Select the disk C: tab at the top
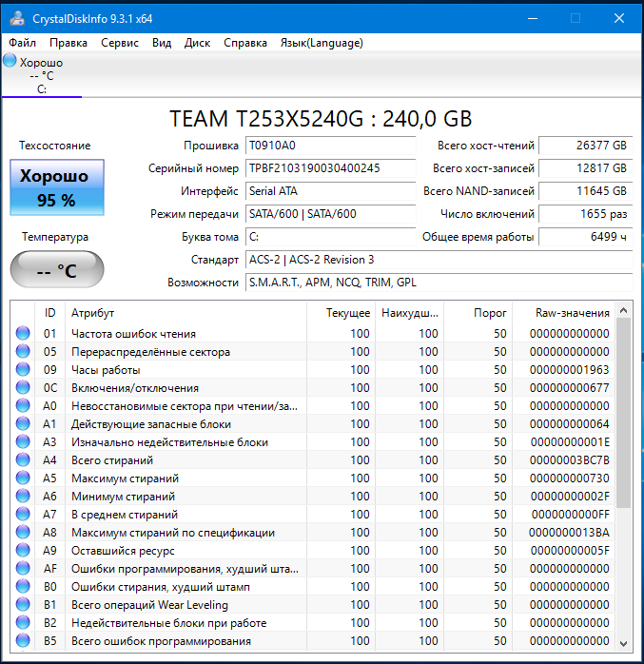644x664 pixels. pyautogui.click(x=41, y=76)
